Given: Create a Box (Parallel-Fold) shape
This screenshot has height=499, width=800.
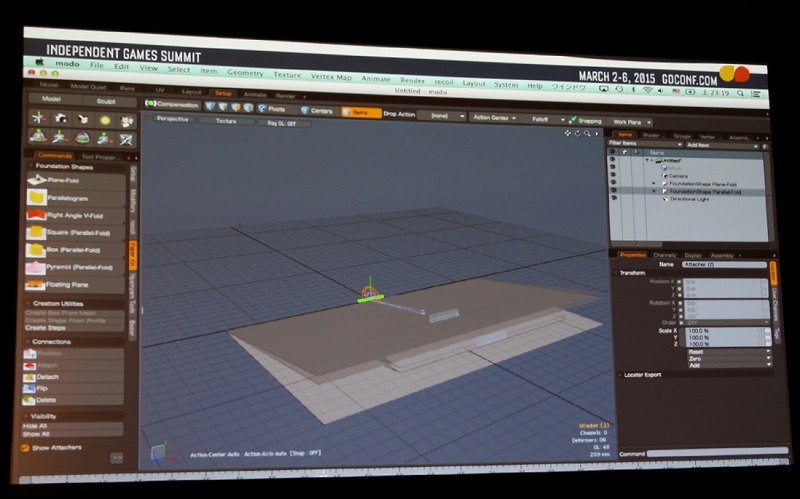Looking at the screenshot, I should 76,250.
